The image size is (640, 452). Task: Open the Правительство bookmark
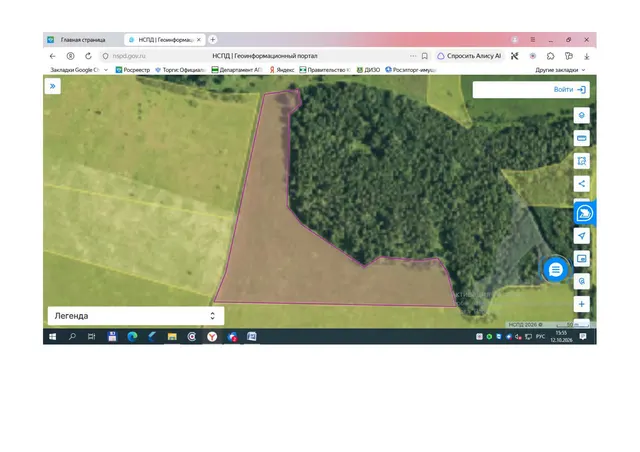click(325, 70)
